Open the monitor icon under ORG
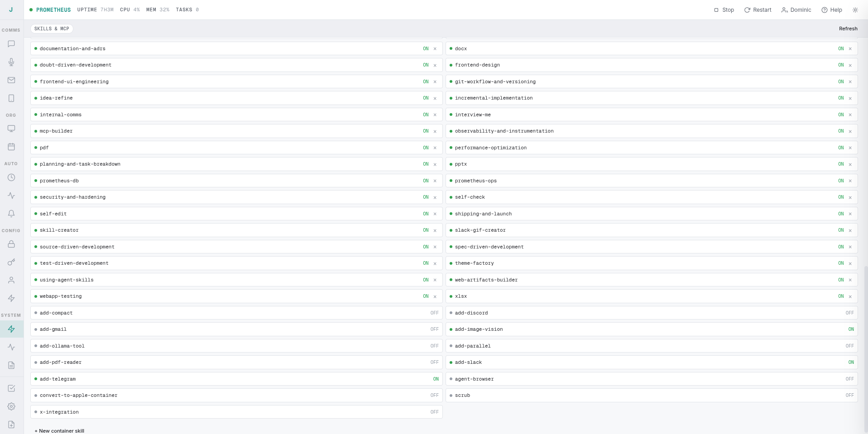Screen dimensions: 868x434 [x=11, y=129]
